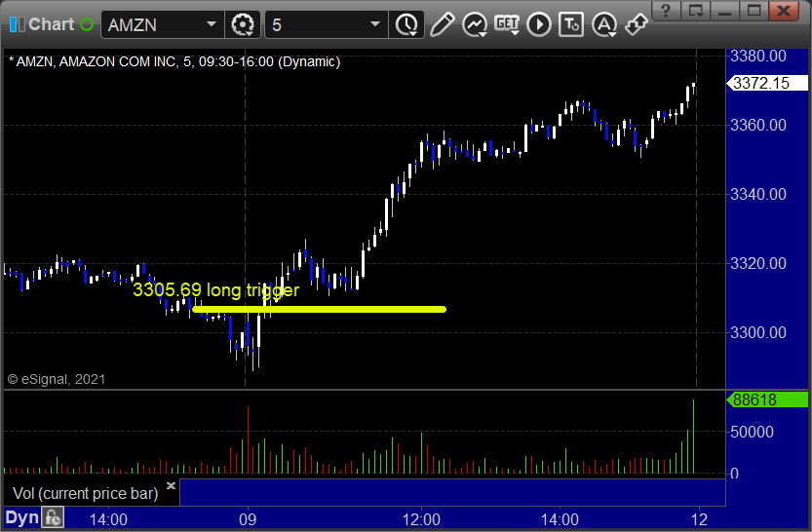
Task: Click the formula fc icon
Action: 53,518
